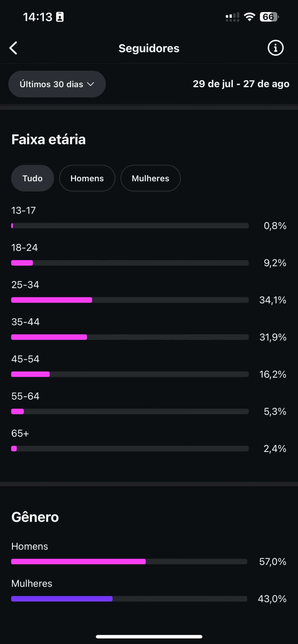This screenshot has height=644, width=298.
Task: Tap the Wi-Fi status icon
Action: [x=249, y=17]
